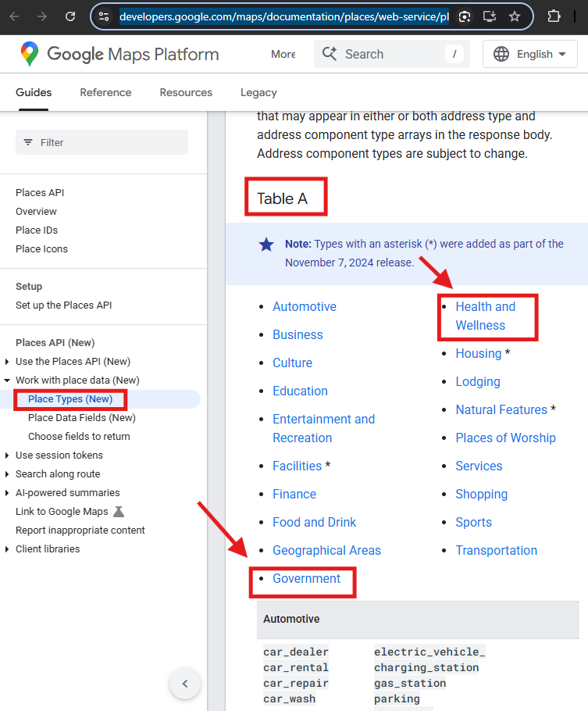The width and height of the screenshot is (588, 711).
Task: Open Place IDs in the sidebar
Action: 37,230
